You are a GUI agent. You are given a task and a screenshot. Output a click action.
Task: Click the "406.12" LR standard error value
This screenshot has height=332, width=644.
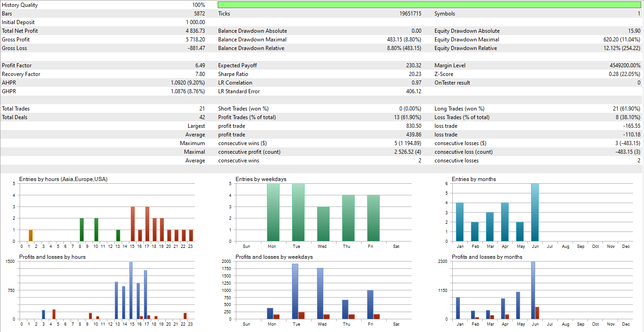(414, 91)
